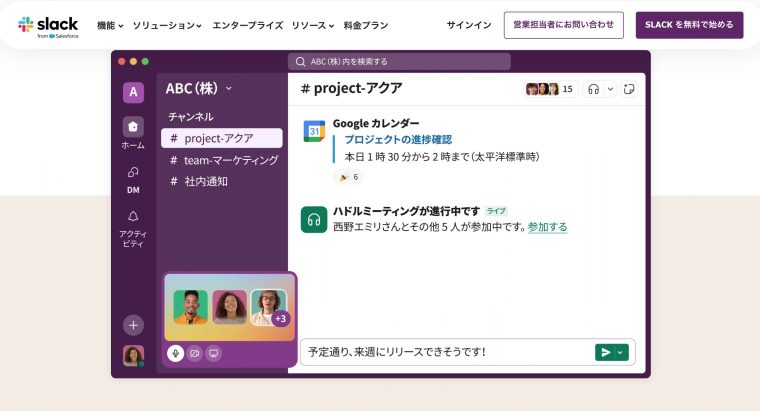Viewport: 760px width, 411px height.
Task: Open the 機能 menu in the top navigation
Action: click(109, 25)
